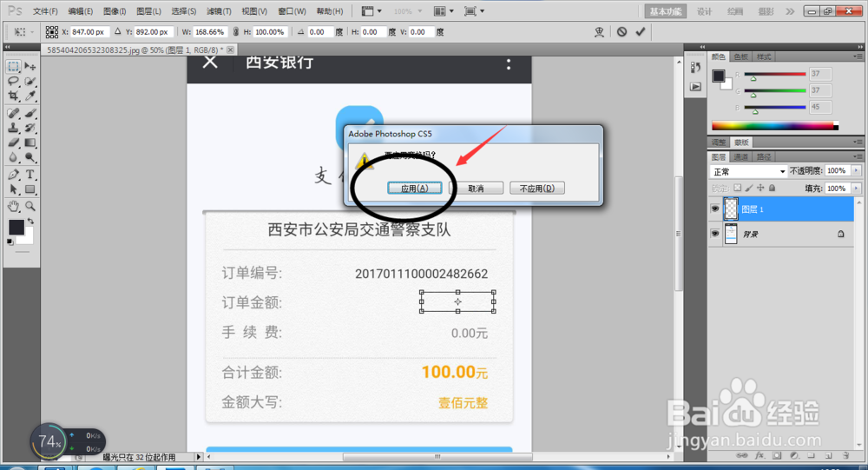
Task: Open the 滤镜(T) menu
Action: coord(219,11)
